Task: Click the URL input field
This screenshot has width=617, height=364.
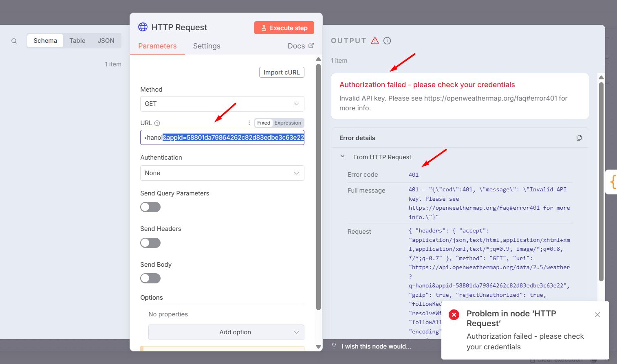Action: [222, 138]
